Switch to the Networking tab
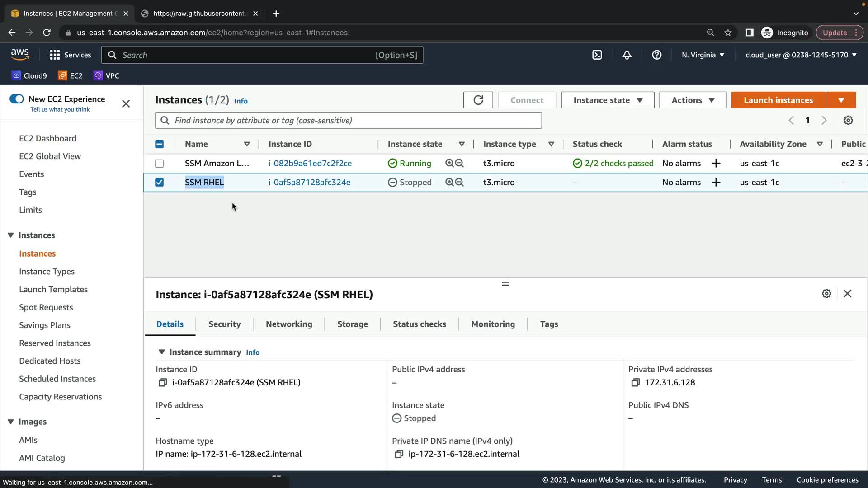 pyautogui.click(x=289, y=324)
